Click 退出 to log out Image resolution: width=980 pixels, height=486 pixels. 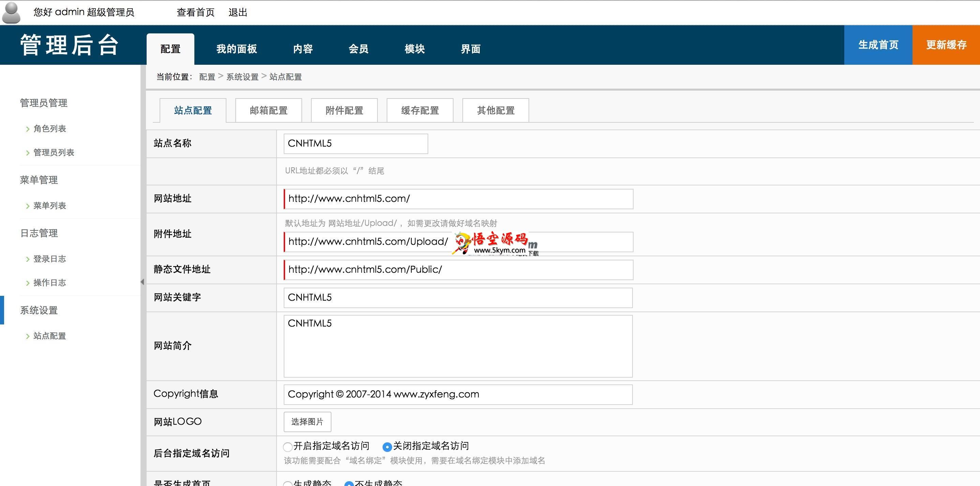(x=238, y=13)
